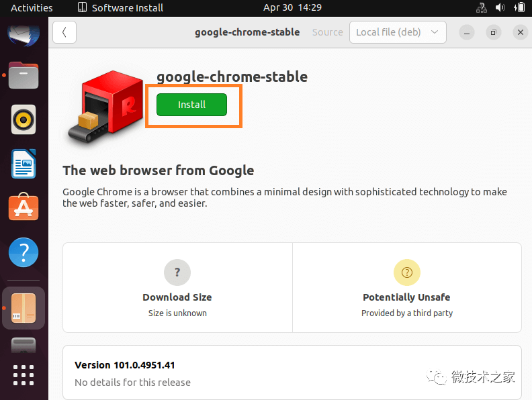
Task: Click the google-chrome-stable package box icon
Action: 106,109
